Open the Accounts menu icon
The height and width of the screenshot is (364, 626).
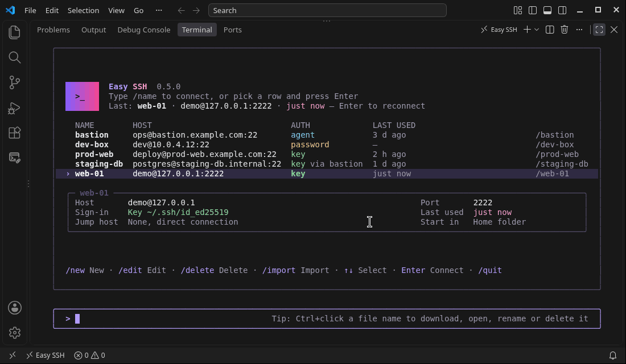(x=15, y=308)
